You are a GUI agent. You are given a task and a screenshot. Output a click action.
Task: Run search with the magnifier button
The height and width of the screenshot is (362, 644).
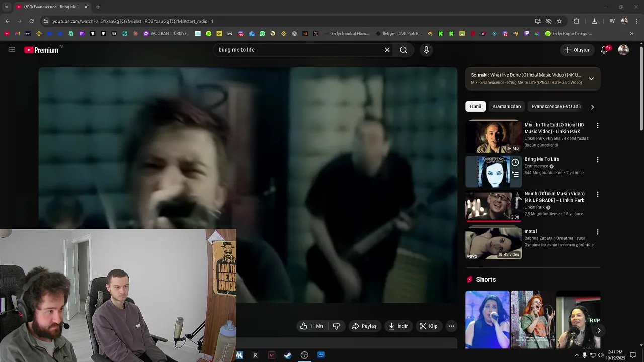click(x=404, y=50)
